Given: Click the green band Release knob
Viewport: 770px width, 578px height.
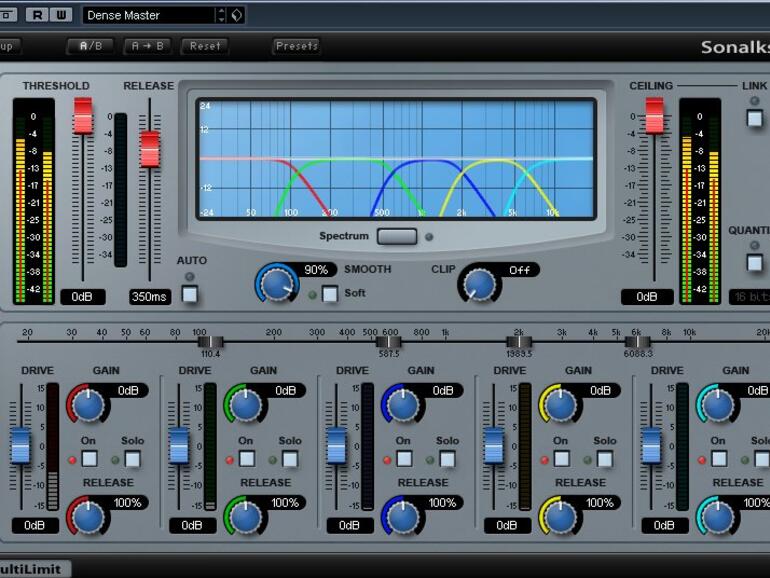Looking at the screenshot, I should pyautogui.click(x=245, y=516).
